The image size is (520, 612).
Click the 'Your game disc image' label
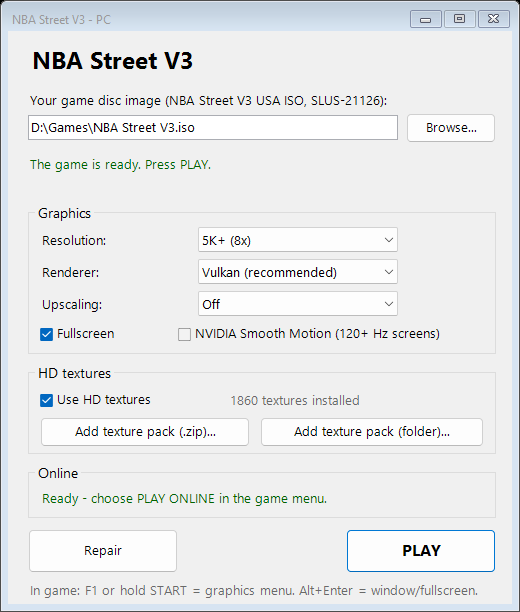point(208,101)
